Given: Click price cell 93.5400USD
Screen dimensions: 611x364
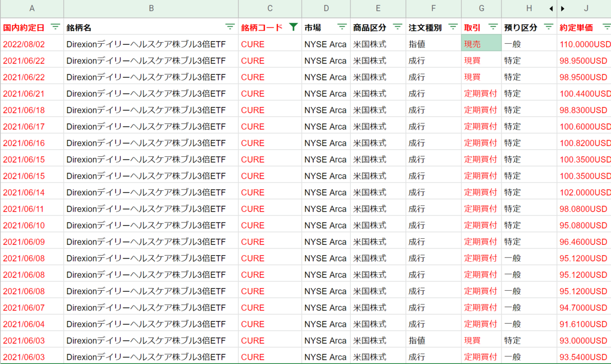Looking at the screenshot, I should (584, 356).
